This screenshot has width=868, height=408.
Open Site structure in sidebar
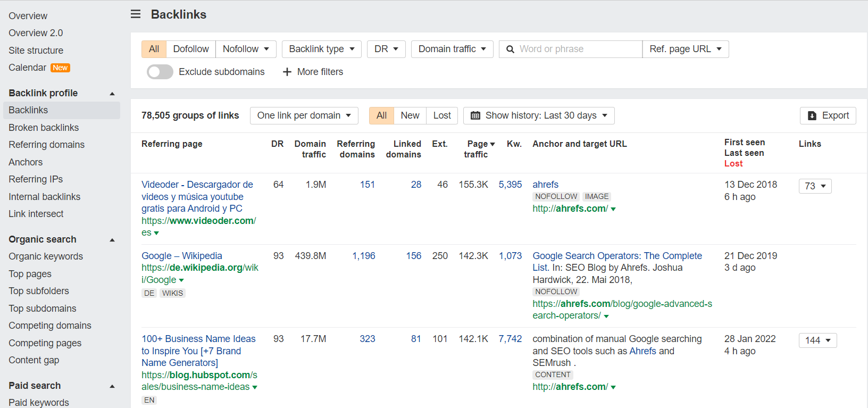tap(36, 51)
